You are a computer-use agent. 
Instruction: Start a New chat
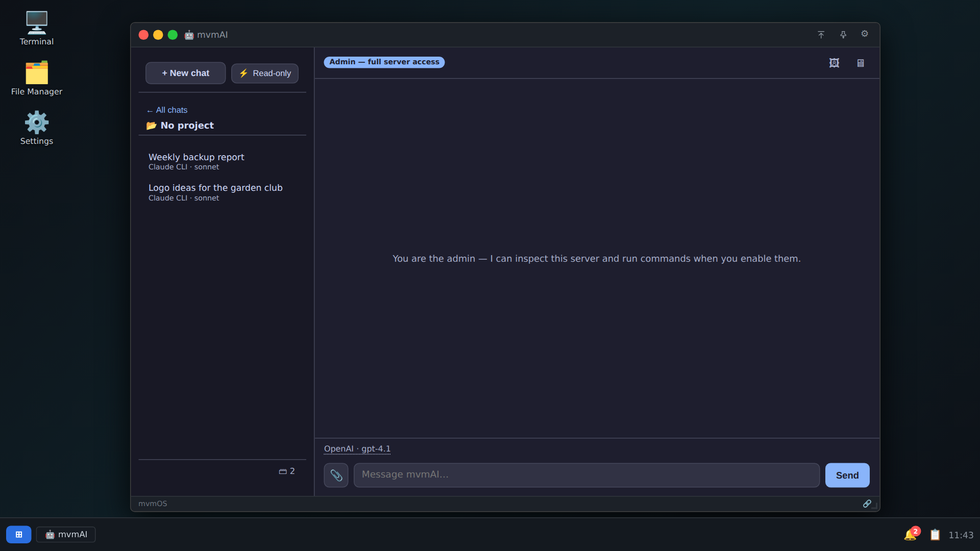click(x=186, y=73)
